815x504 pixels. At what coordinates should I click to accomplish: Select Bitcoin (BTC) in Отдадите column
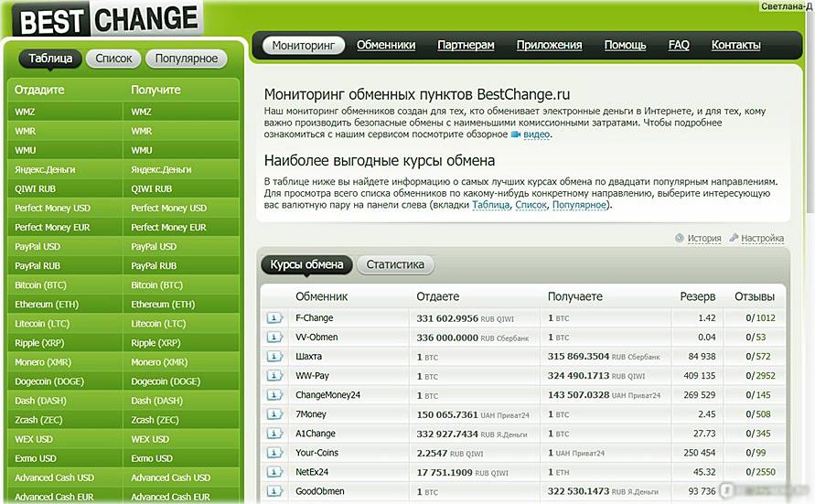[x=41, y=285]
